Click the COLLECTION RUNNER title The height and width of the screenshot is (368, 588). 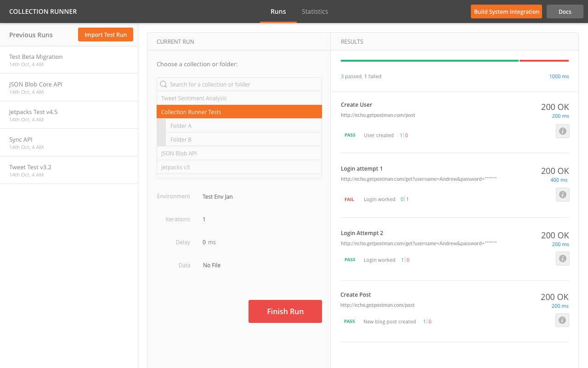[43, 11]
